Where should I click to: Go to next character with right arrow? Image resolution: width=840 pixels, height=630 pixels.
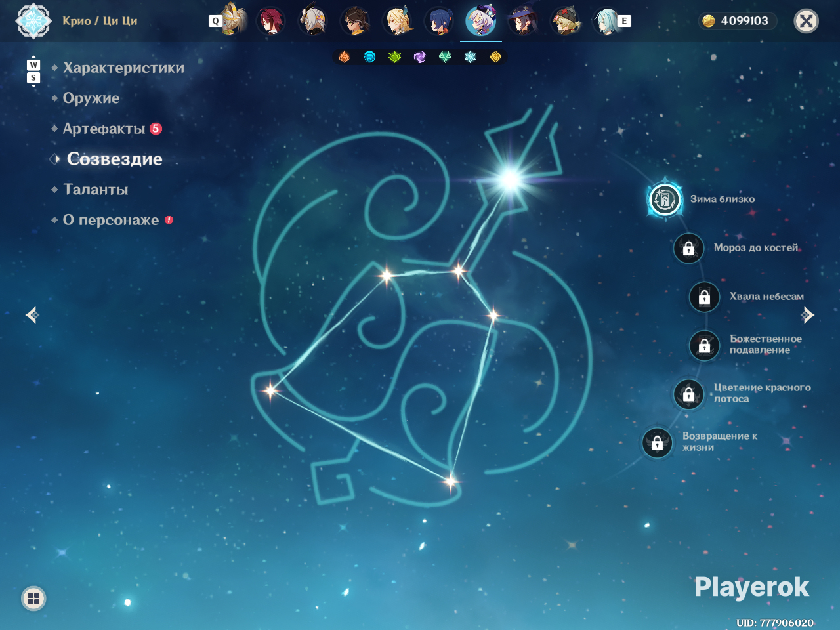(x=808, y=316)
